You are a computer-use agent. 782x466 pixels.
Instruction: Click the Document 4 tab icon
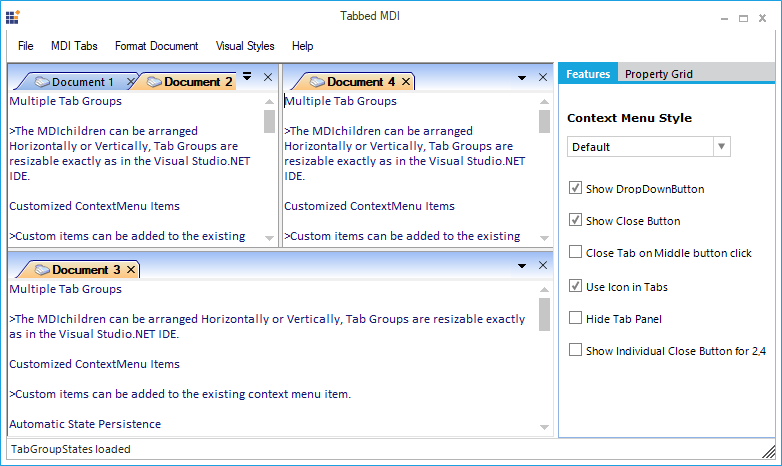pyautogui.click(x=317, y=82)
